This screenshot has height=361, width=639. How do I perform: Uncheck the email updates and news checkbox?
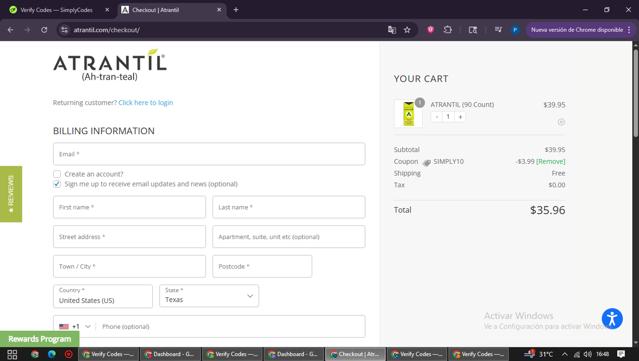(x=57, y=184)
